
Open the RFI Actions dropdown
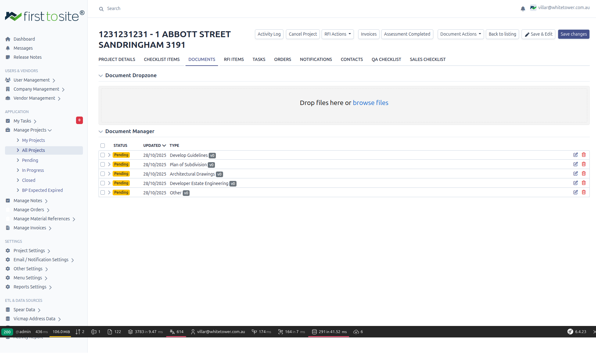(337, 34)
